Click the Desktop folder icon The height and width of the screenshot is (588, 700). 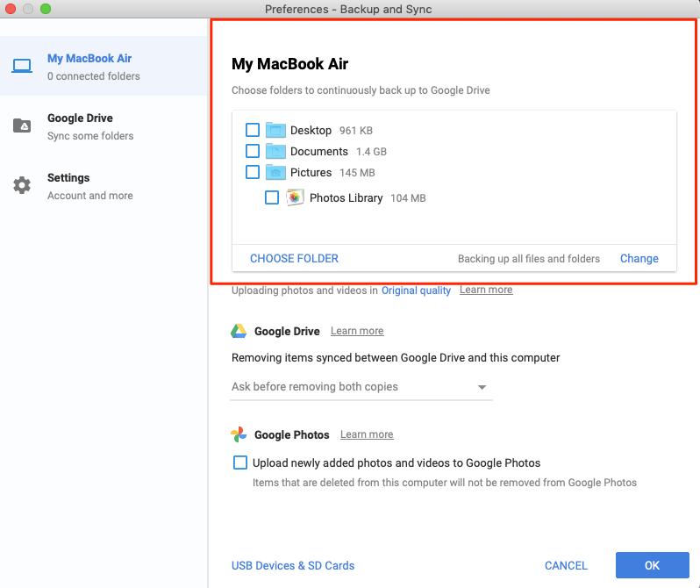point(275,130)
